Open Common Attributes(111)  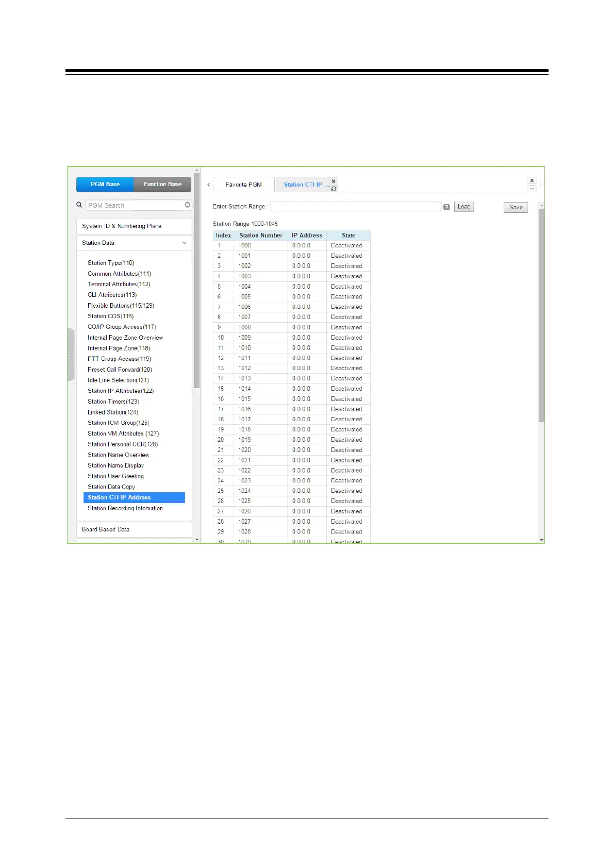click(119, 274)
